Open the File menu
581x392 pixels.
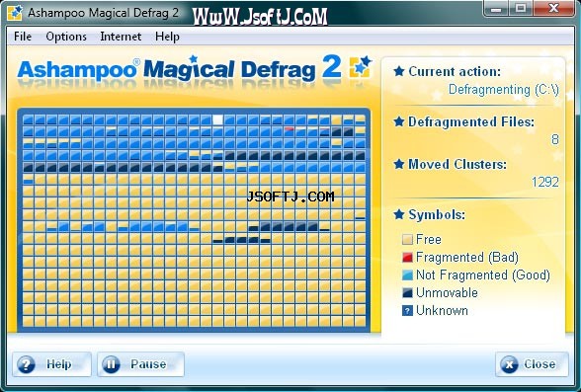click(x=23, y=37)
